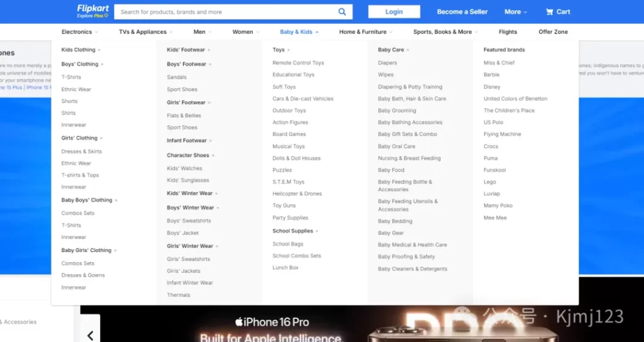Select School Bags link
Image resolution: width=644 pixels, height=342 pixels.
[x=287, y=244]
